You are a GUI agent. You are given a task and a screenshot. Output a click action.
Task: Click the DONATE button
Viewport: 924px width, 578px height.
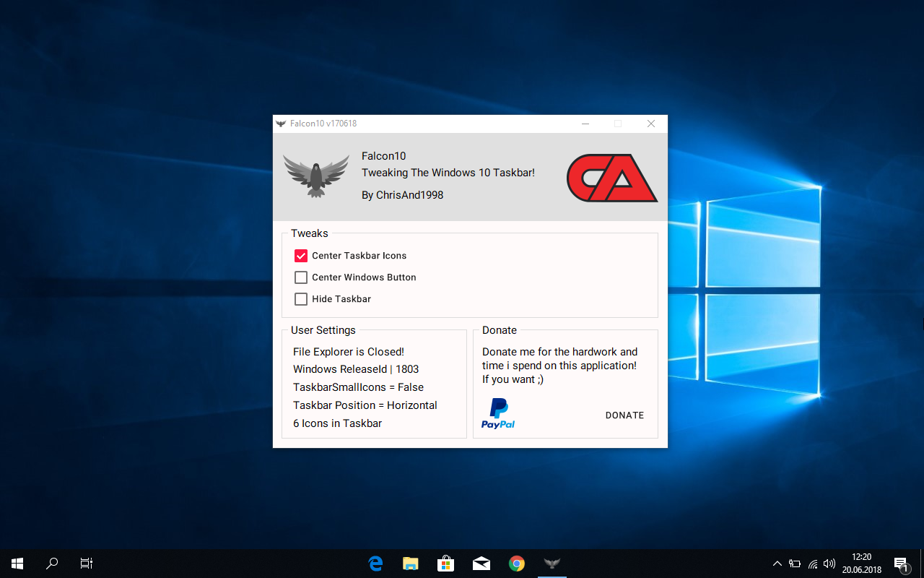(625, 415)
